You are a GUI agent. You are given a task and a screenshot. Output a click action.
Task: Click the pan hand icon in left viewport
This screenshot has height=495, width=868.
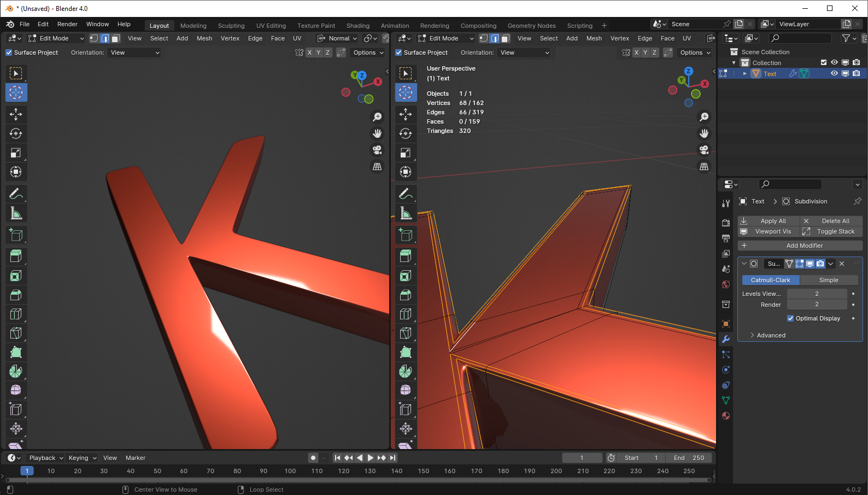(377, 133)
